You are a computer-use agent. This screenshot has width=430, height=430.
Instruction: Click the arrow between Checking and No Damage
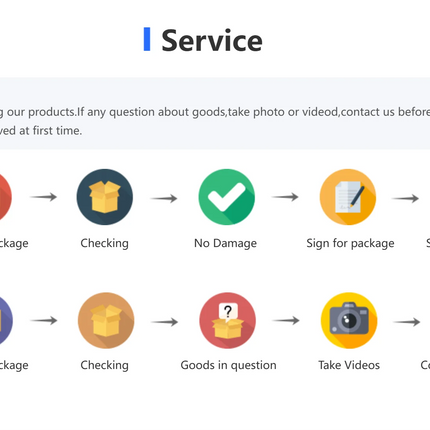coord(164,198)
